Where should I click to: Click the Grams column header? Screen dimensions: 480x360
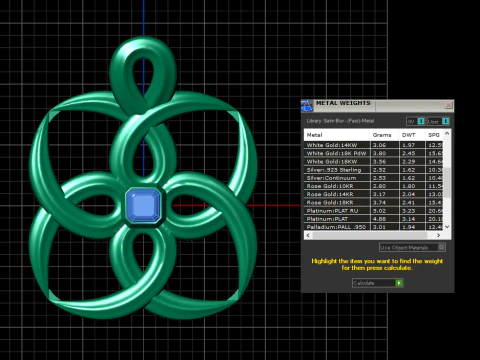(384, 135)
